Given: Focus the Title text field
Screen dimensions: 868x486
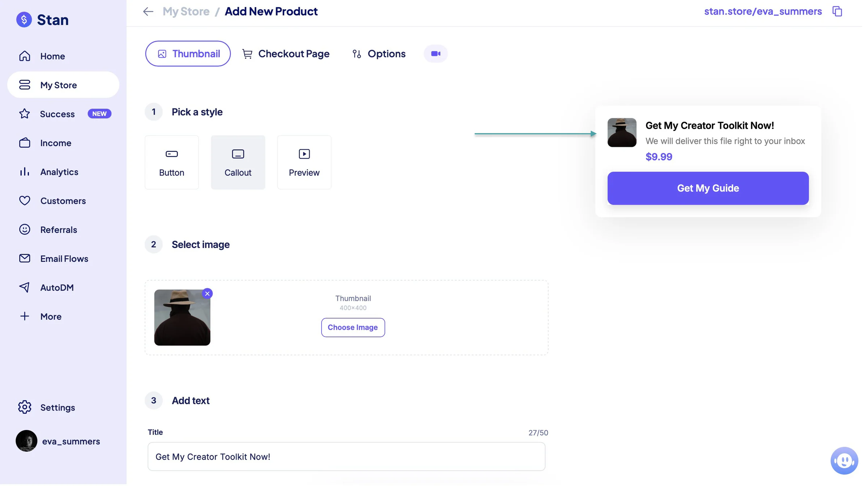Looking at the screenshot, I should (x=346, y=456).
